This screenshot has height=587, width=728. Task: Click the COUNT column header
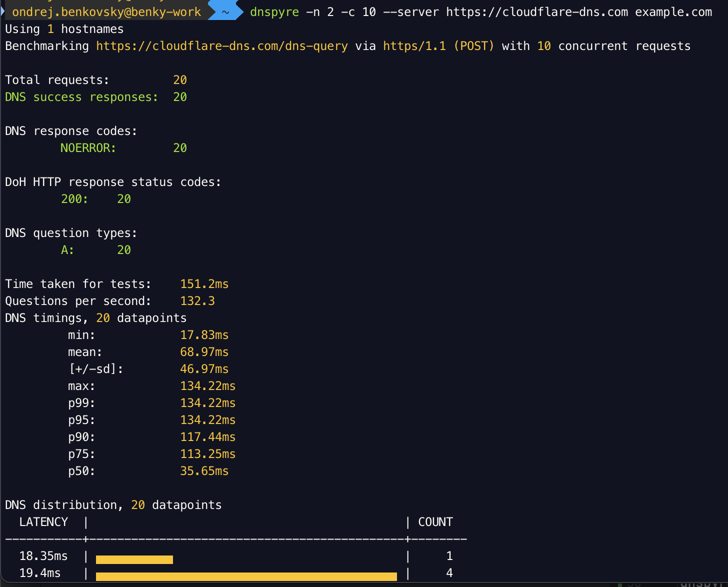pos(435,522)
